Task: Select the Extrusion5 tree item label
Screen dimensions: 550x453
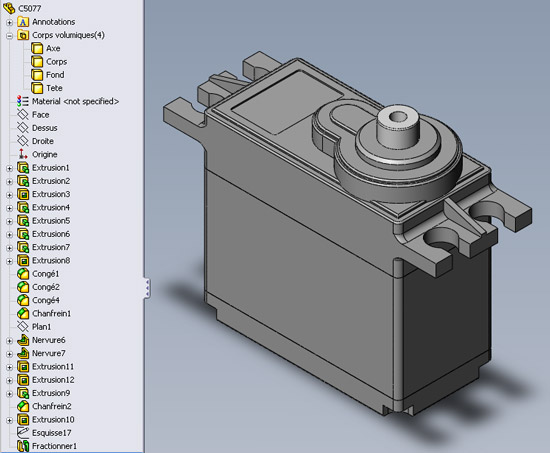Action: [51, 221]
